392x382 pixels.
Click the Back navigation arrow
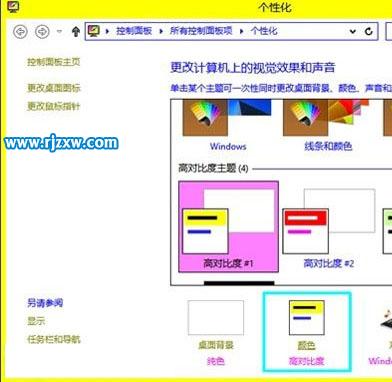click(x=21, y=32)
